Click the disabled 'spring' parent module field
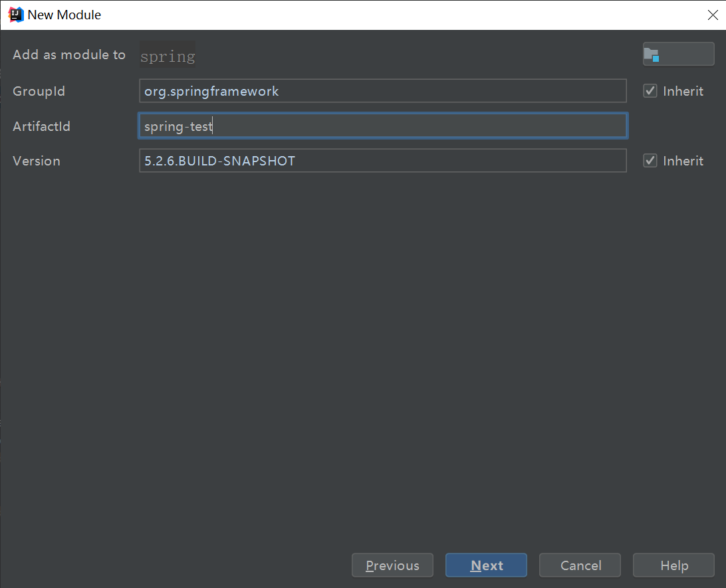 coord(168,56)
